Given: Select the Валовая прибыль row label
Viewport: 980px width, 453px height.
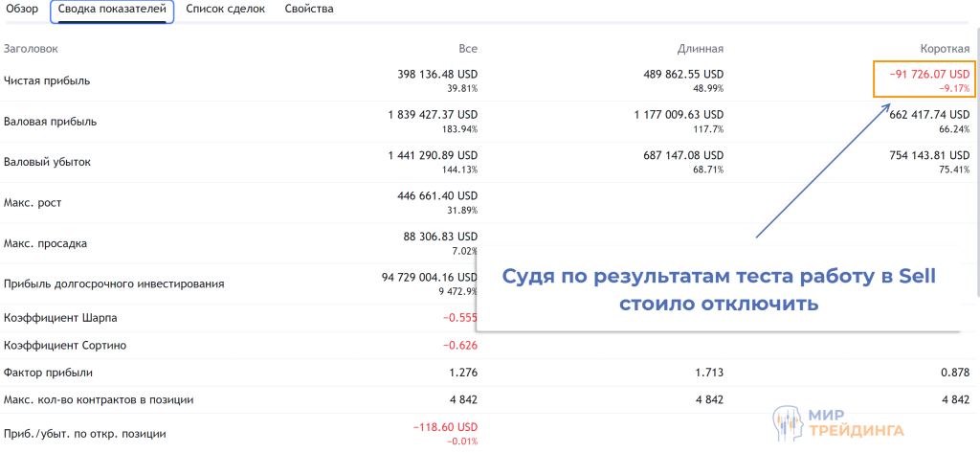Looking at the screenshot, I should click(x=50, y=122).
